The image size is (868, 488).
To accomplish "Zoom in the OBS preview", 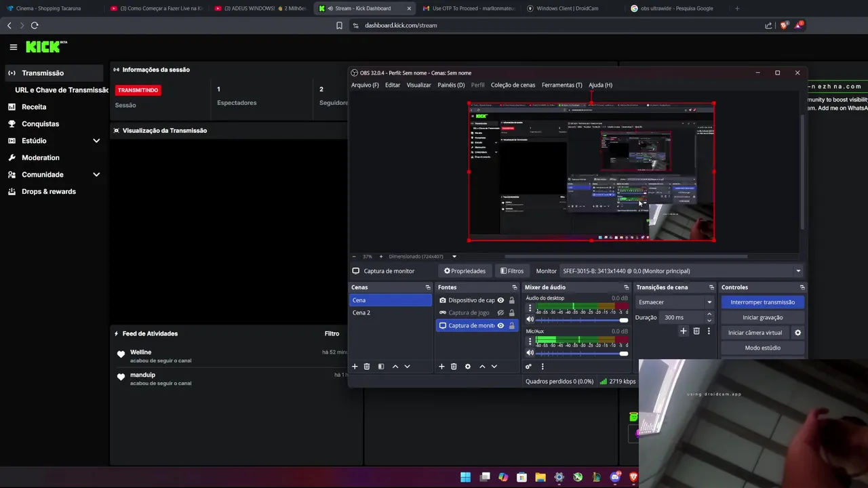I will pyautogui.click(x=380, y=257).
